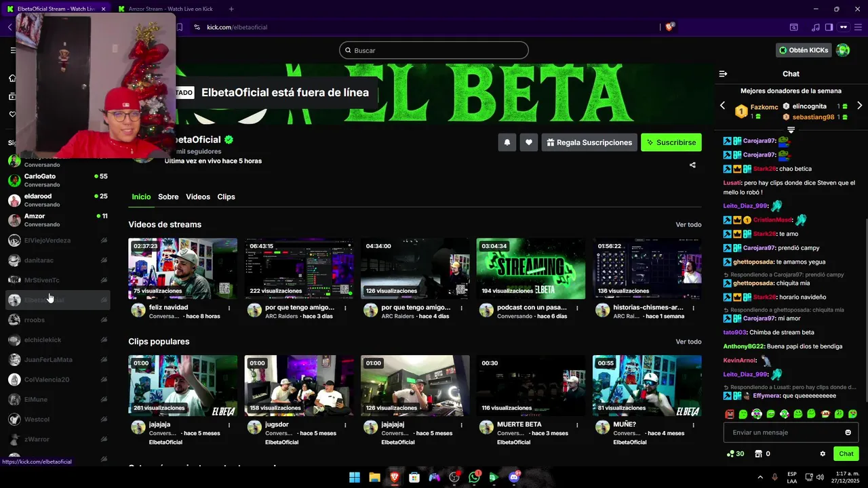This screenshot has height=488, width=868.
Task: Open danitarac channel in sidebar
Action: 58,260
